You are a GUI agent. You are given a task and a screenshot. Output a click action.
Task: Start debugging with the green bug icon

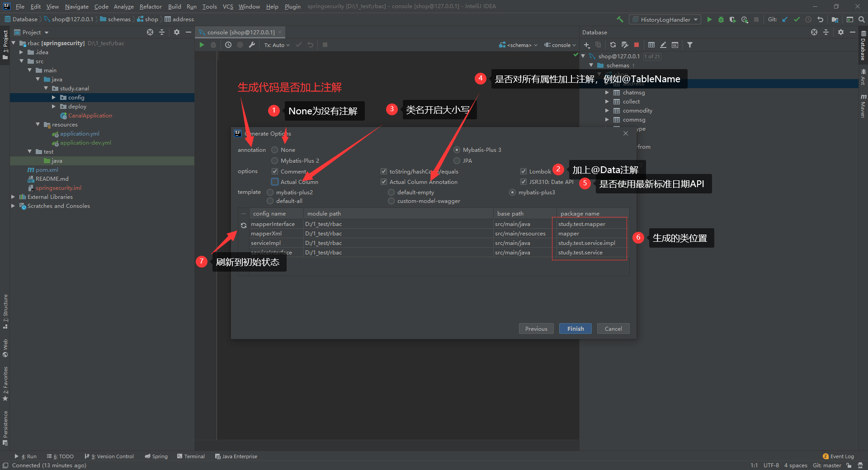pos(721,19)
